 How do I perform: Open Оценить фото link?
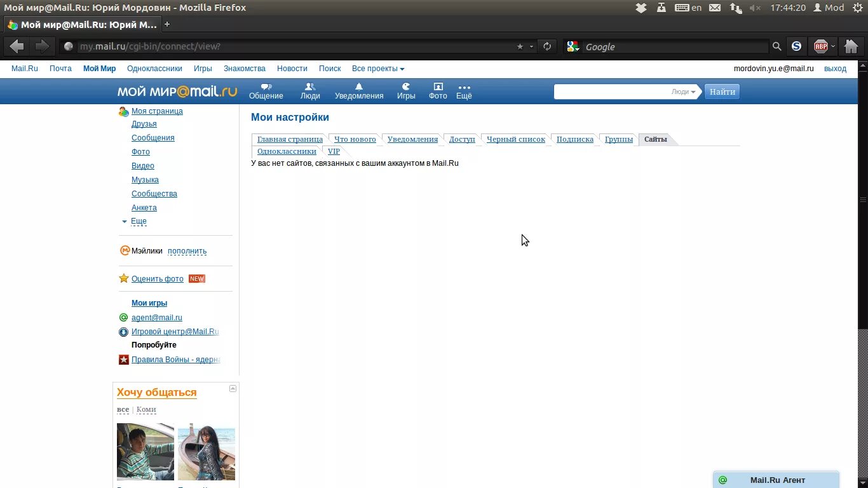158,279
